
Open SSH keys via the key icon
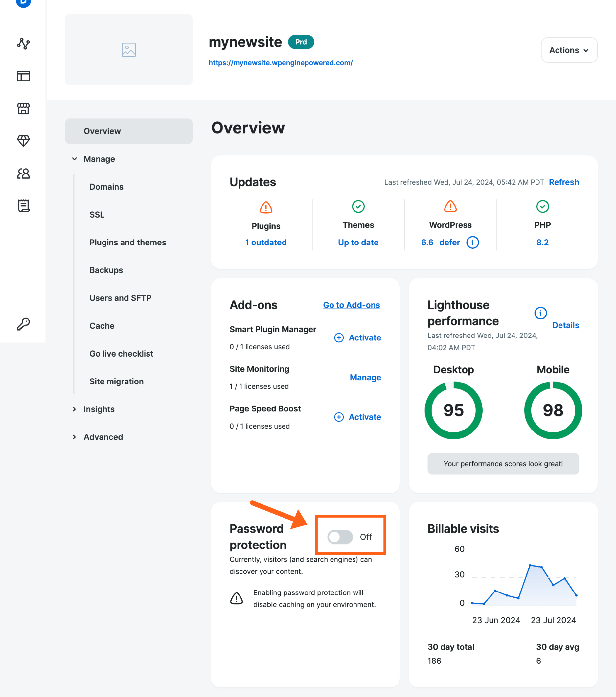click(x=23, y=324)
